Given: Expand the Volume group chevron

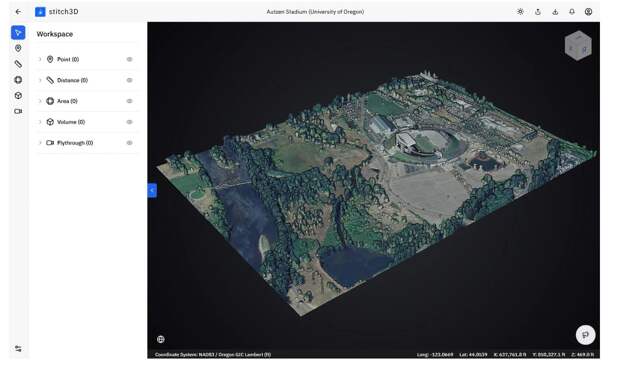Looking at the screenshot, I should tap(40, 122).
